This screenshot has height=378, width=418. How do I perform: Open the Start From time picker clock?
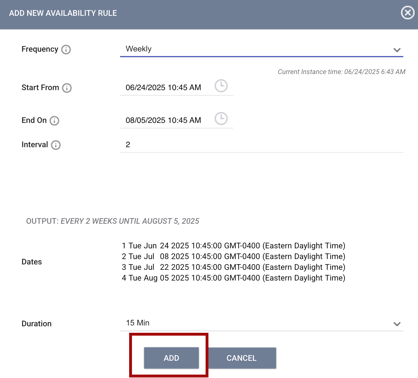click(221, 86)
